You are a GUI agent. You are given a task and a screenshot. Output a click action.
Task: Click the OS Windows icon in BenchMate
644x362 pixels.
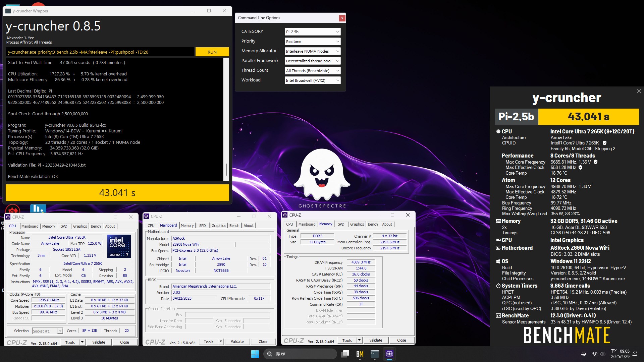click(x=498, y=261)
